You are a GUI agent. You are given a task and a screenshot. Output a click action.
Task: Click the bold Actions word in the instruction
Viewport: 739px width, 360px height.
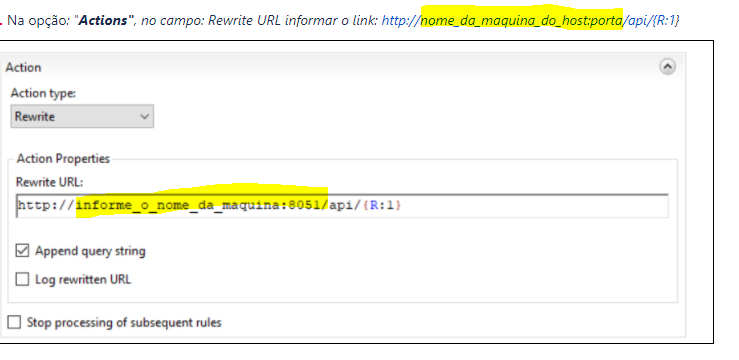pos(103,21)
